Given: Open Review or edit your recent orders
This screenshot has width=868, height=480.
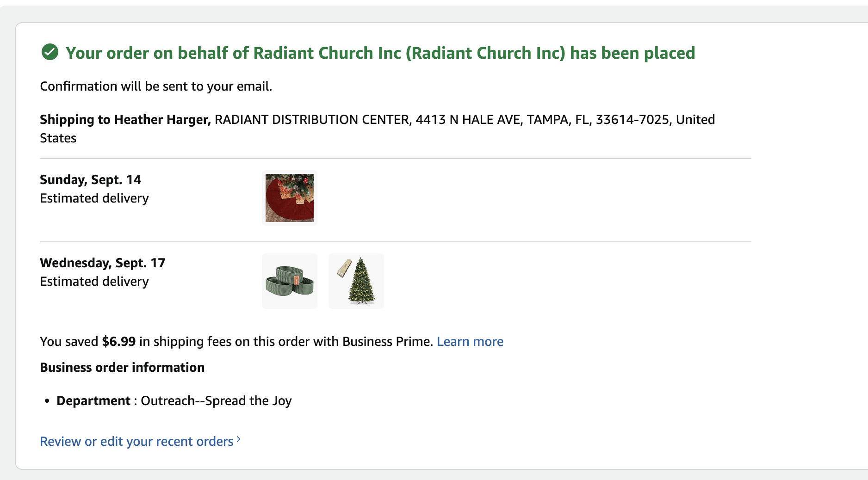Looking at the screenshot, I should pyautogui.click(x=136, y=441).
